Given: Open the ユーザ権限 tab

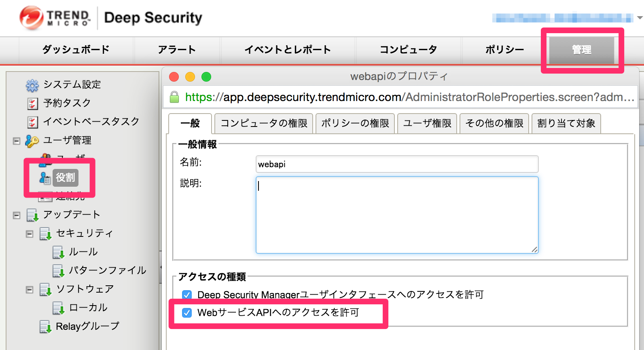Looking at the screenshot, I should click(x=427, y=123).
